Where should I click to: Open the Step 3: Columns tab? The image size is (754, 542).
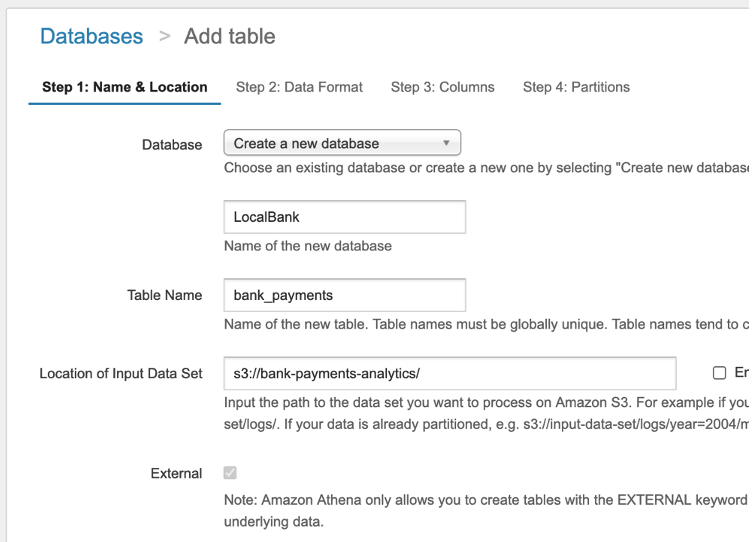pos(442,87)
